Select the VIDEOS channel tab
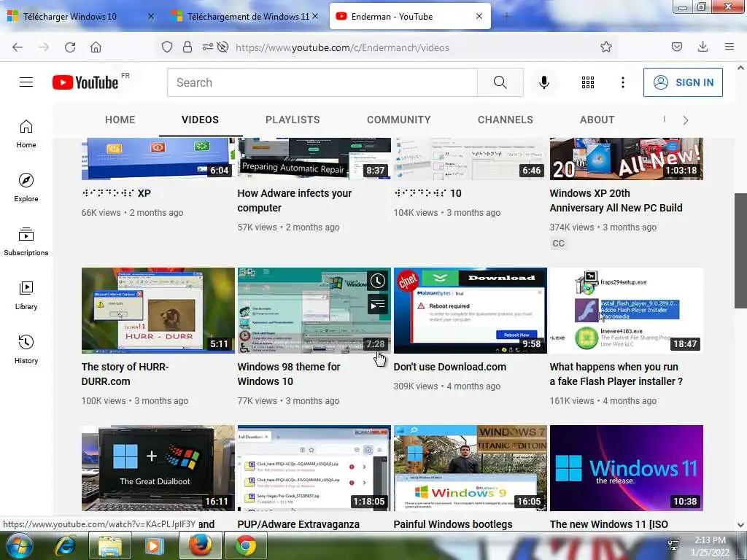 click(200, 120)
